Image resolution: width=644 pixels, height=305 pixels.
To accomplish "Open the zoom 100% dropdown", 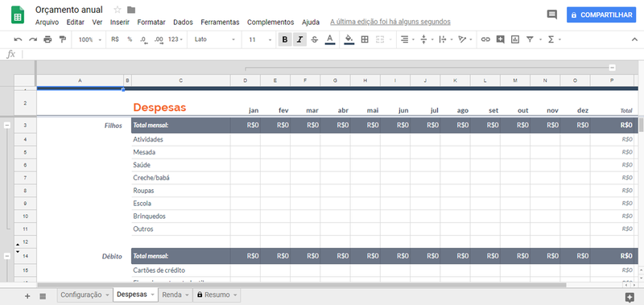I will click(89, 39).
